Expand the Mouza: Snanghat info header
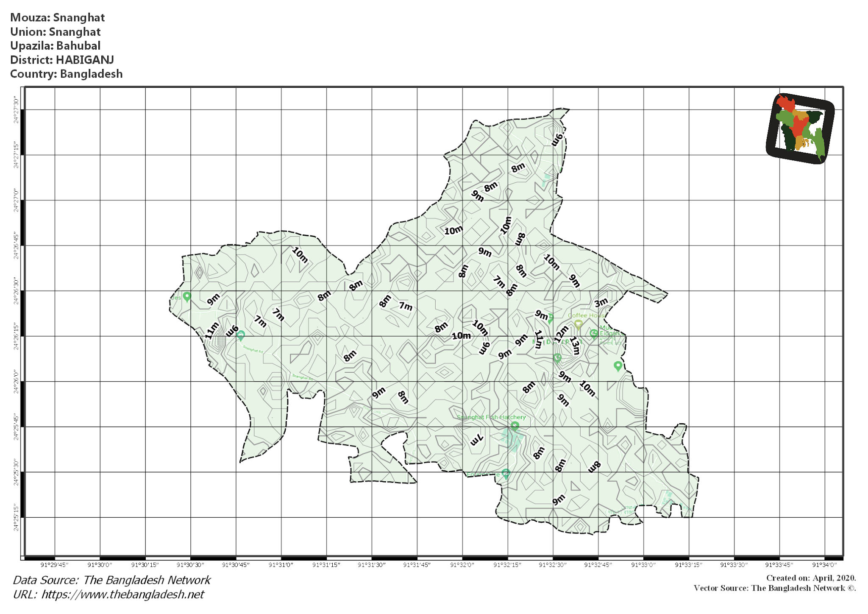Viewport: 868px width, 614px height. [x=57, y=18]
